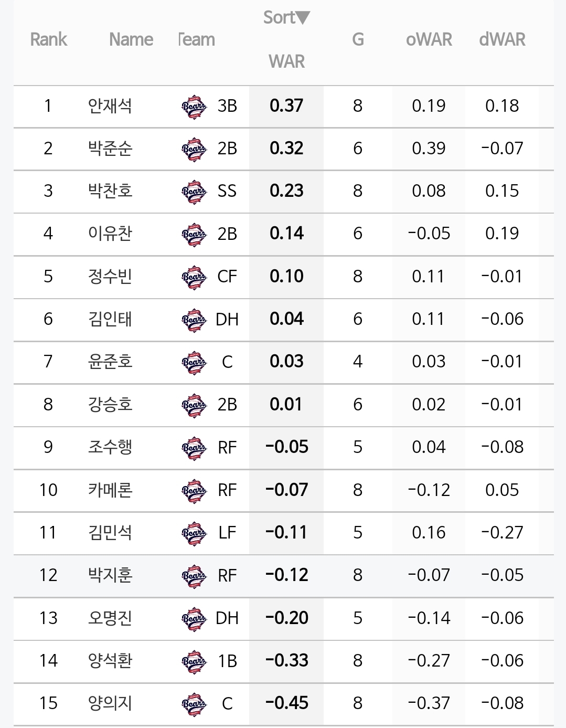This screenshot has width=566, height=728.
Task: Open Bears logo beside 박찬호
Action: (x=194, y=192)
